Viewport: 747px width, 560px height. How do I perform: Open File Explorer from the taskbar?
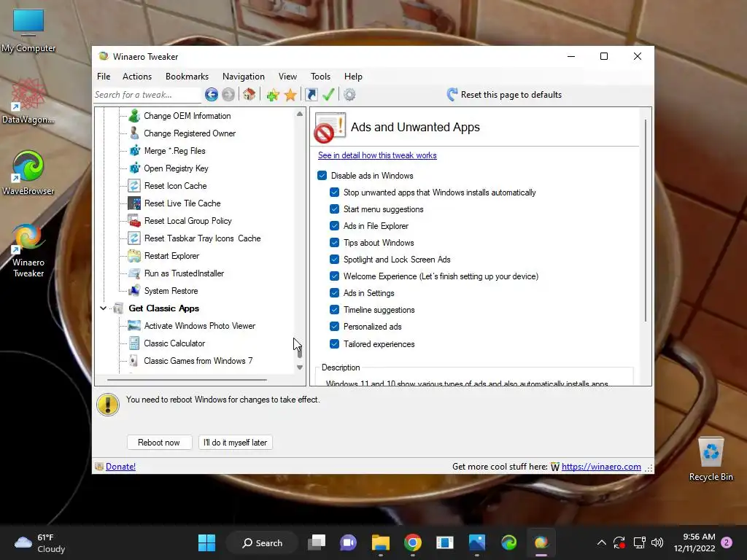point(381,542)
